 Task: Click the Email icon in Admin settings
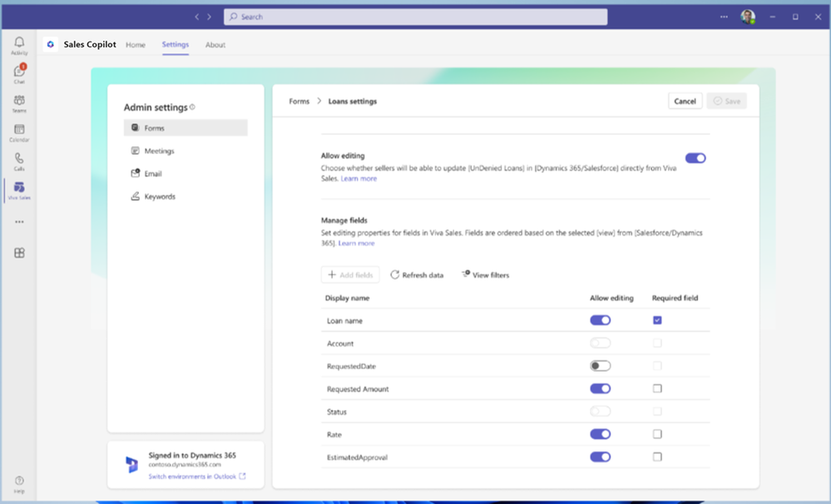tap(135, 173)
